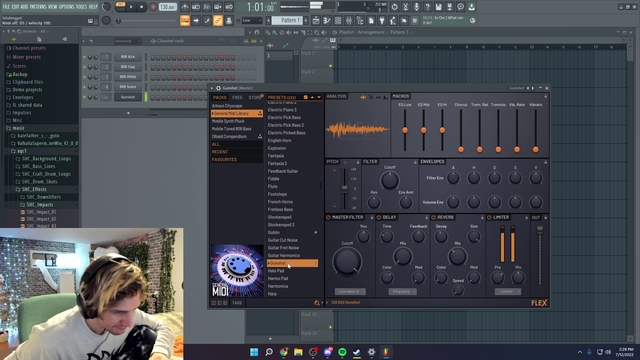Toggle the DELAY power button
Image resolution: width=640 pixels, height=360 pixels.
pyautogui.click(x=379, y=218)
